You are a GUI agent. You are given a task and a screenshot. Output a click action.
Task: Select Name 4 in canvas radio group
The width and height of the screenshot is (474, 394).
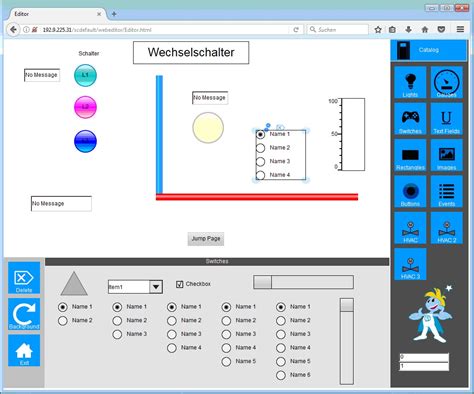pos(260,175)
